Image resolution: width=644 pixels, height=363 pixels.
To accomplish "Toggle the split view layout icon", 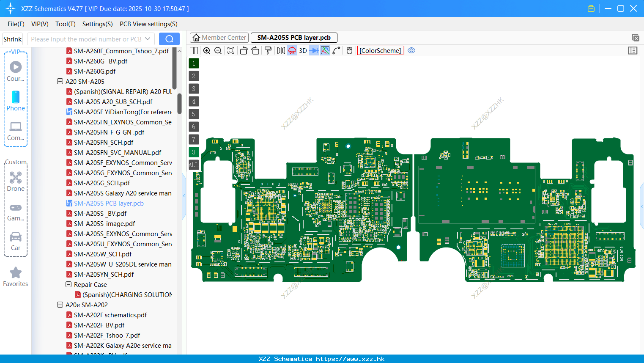I will pyautogui.click(x=194, y=51).
